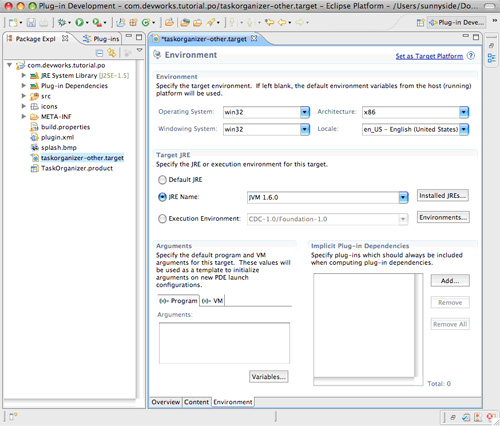Click the Last Edit Location arrow icon
This screenshot has height=426, width=500.
pos(269,22)
